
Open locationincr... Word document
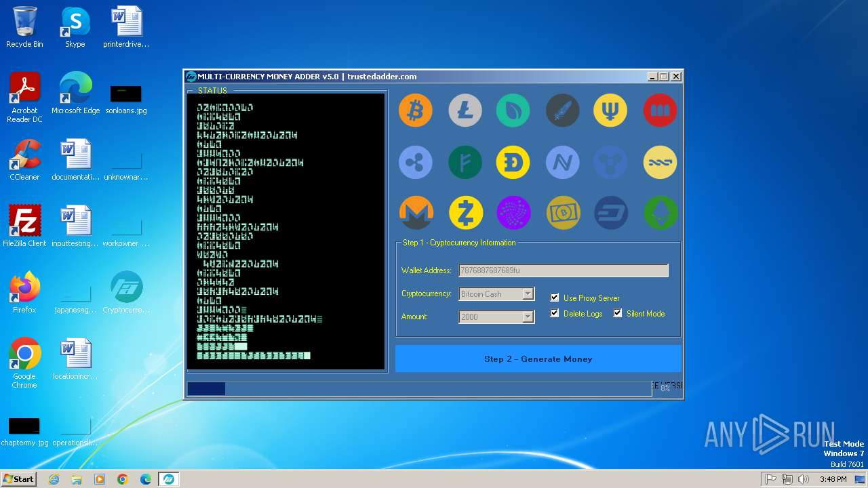(75, 359)
